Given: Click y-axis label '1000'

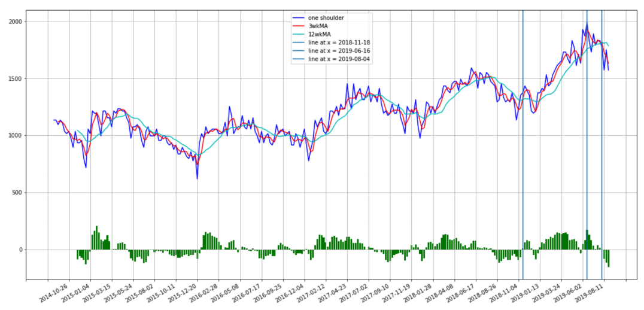Looking at the screenshot, I should point(16,135).
